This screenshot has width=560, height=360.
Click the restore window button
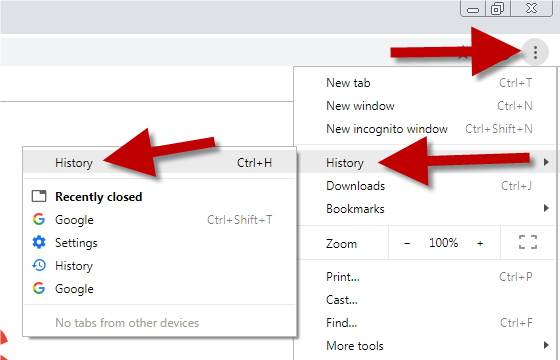pyautogui.click(x=498, y=8)
